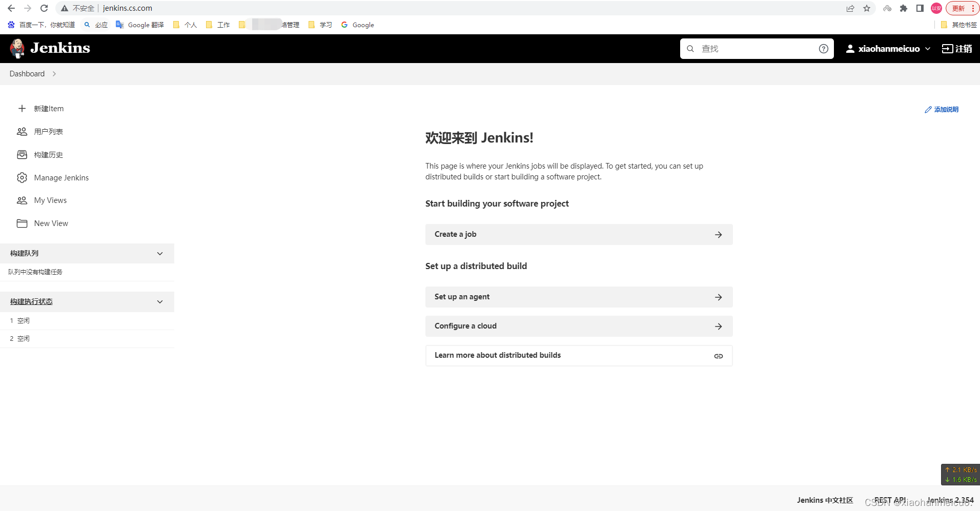
Task: Click the browser forward arrow
Action: tap(28, 8)
